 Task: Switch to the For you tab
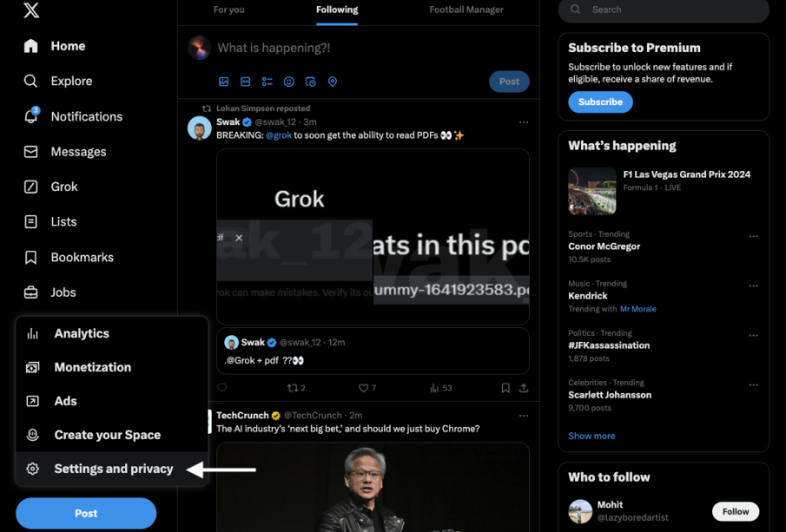[229, 10]
